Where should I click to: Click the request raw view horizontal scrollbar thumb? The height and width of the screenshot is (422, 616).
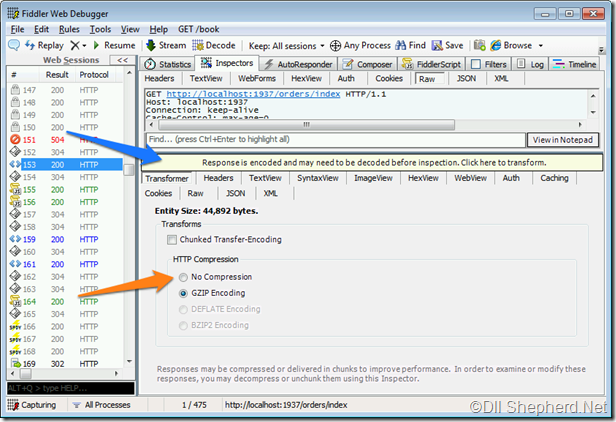click(x=306, y=125)
